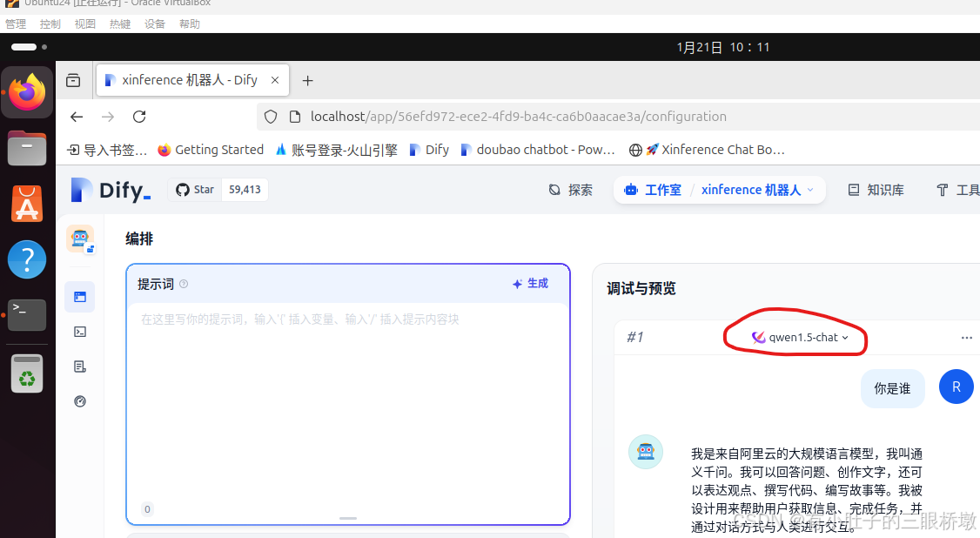980x538 pixels.
Task: Open qwen1.5-chat model dropdown
Action: pos(799,338)
